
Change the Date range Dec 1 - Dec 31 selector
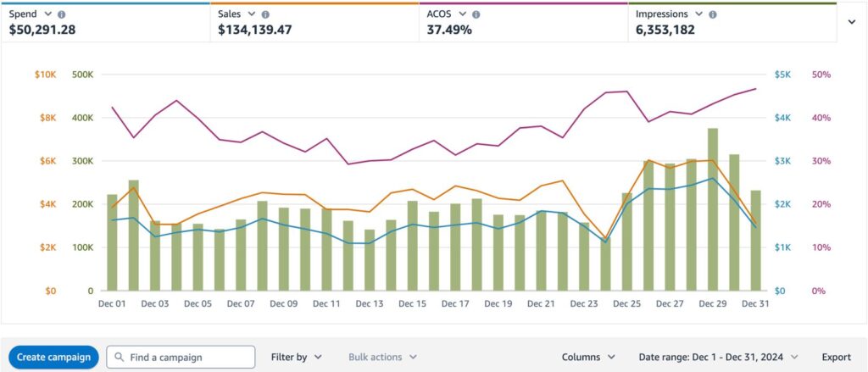click(717, 358)
